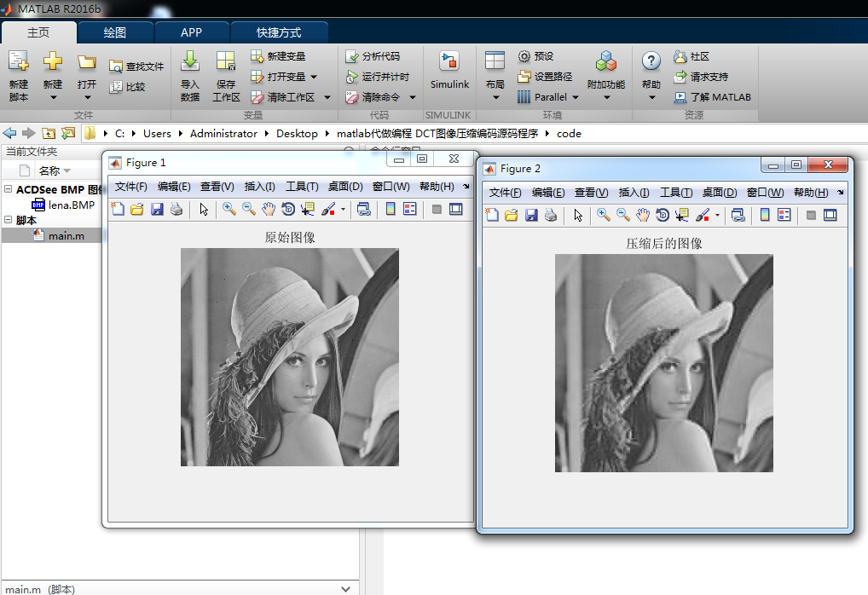
Task: Switch to the 快捷方式 tab
Action: pyautogui.click(x=279, y=32)
